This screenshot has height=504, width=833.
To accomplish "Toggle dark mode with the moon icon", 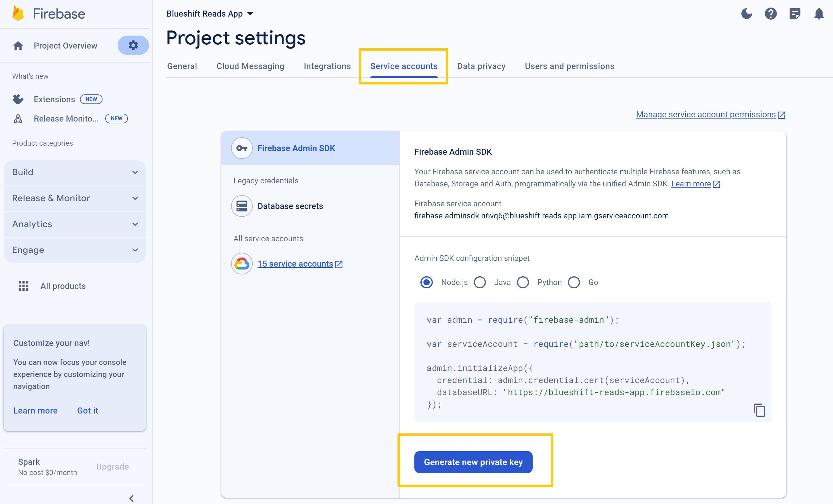I will coord(746,14).
